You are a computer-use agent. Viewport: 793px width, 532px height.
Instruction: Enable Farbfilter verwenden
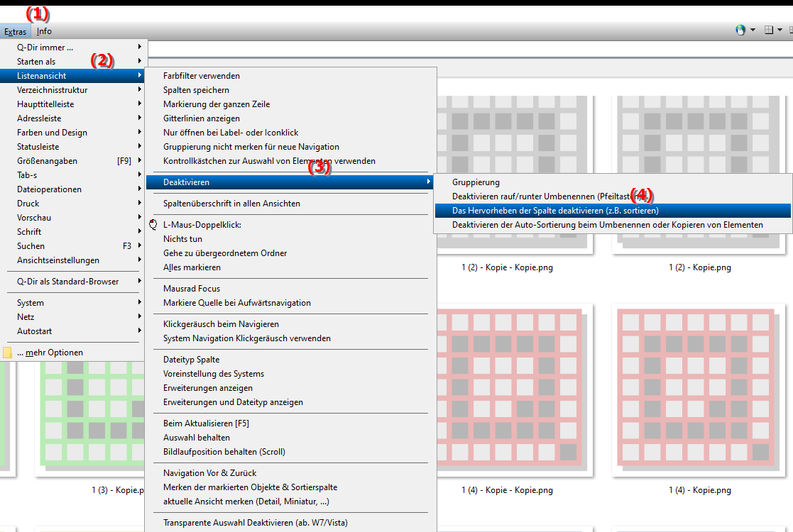tap(201, 76)
